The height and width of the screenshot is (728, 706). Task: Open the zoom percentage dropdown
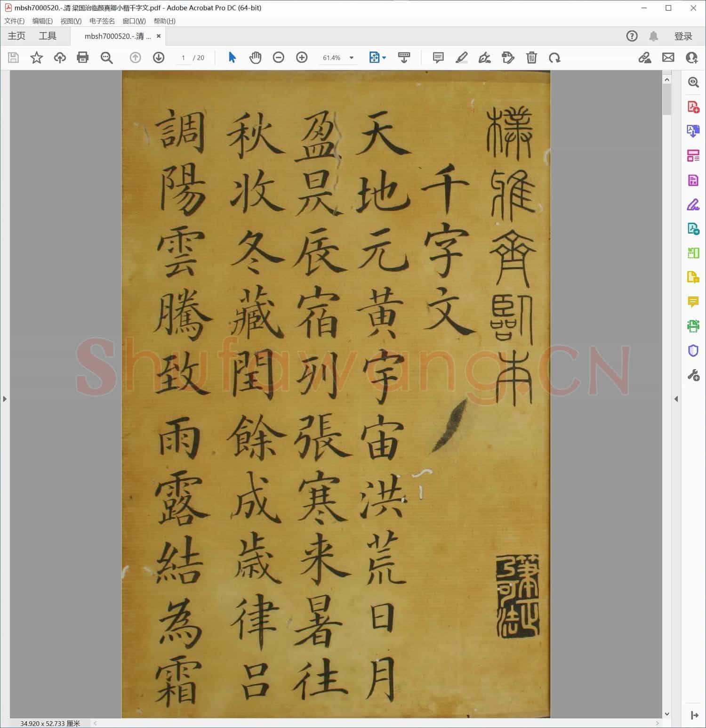[x=351, y=57]
